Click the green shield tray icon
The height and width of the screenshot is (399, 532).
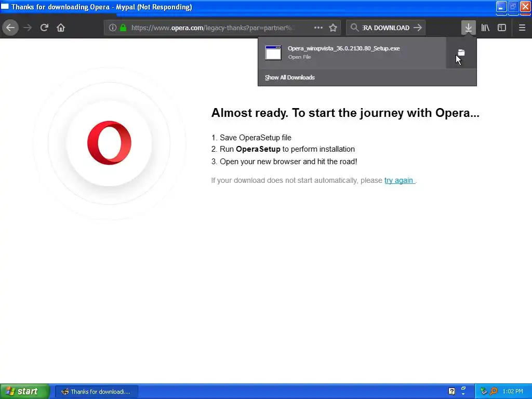(x=484, y=391)
